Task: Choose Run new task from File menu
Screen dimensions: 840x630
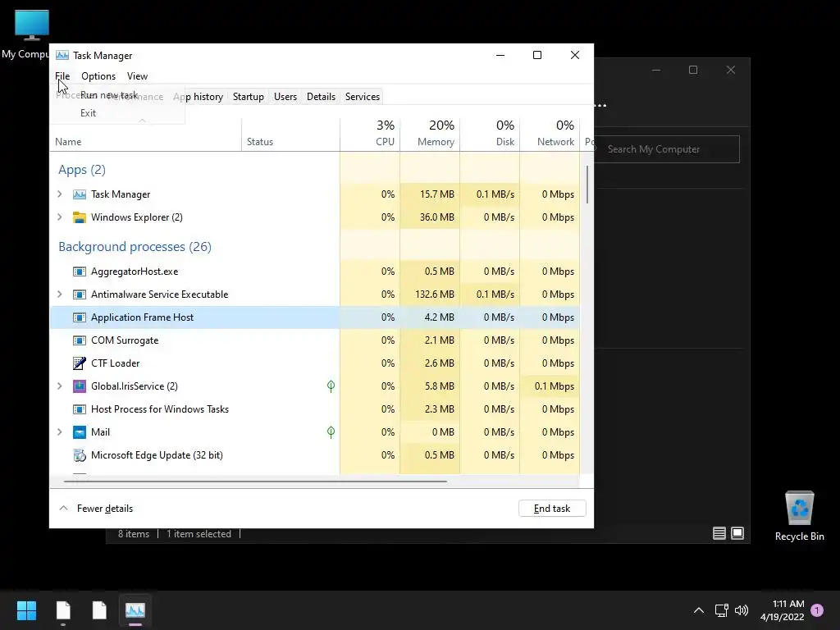Action: pos(109,95)
